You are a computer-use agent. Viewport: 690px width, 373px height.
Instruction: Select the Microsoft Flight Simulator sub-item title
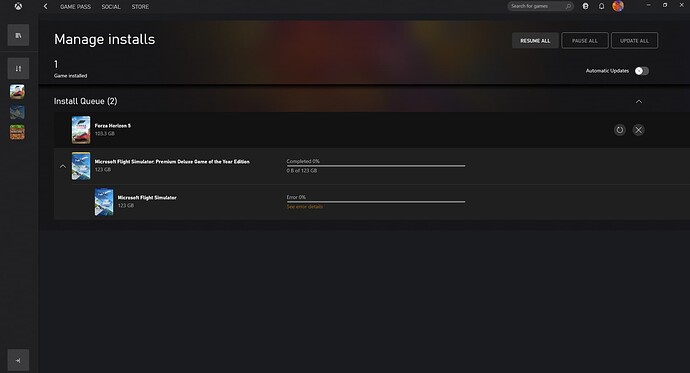pos(147,198)
